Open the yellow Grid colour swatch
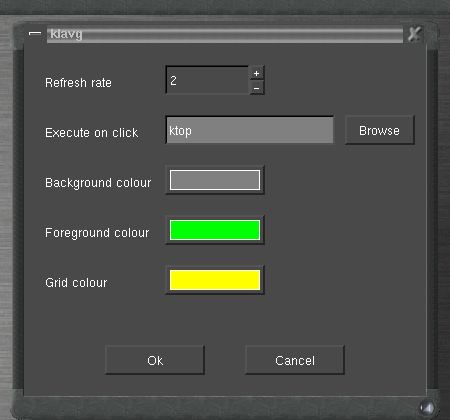The height and width of the screenshot is (420, 450). [x=215, y=280]
